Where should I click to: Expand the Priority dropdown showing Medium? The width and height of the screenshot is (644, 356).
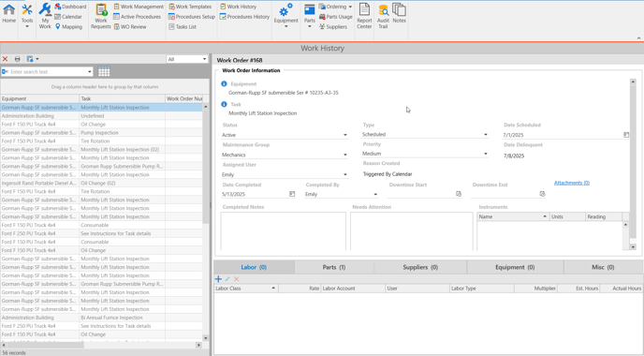(486, 154)
